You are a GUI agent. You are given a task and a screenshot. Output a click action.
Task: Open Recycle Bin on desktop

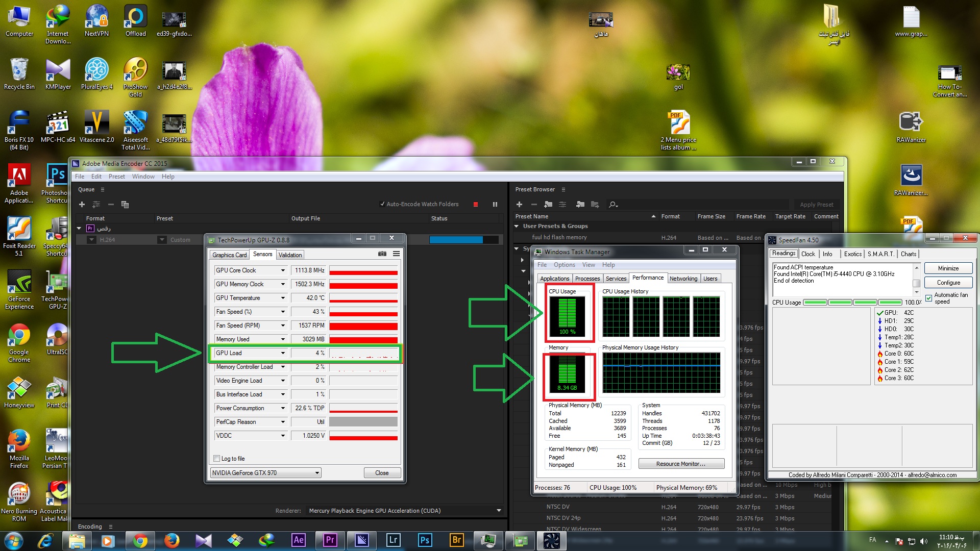pos(19,74)
